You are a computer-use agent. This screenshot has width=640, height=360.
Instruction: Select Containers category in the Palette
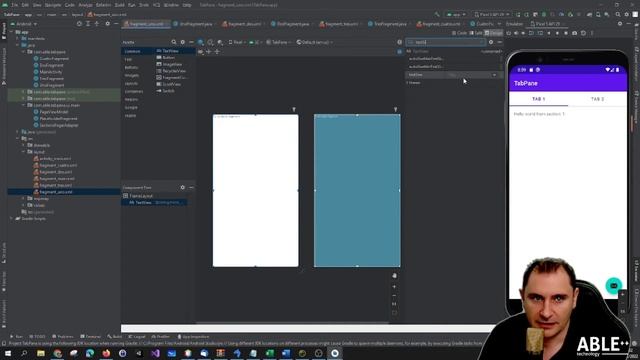(x=133, y=91)
